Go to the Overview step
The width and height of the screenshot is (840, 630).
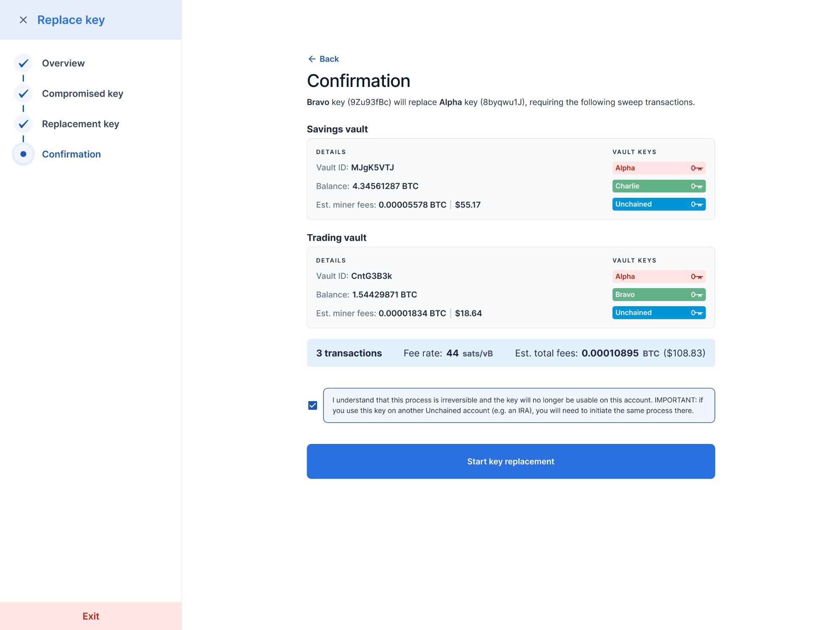tap(63, 63)
